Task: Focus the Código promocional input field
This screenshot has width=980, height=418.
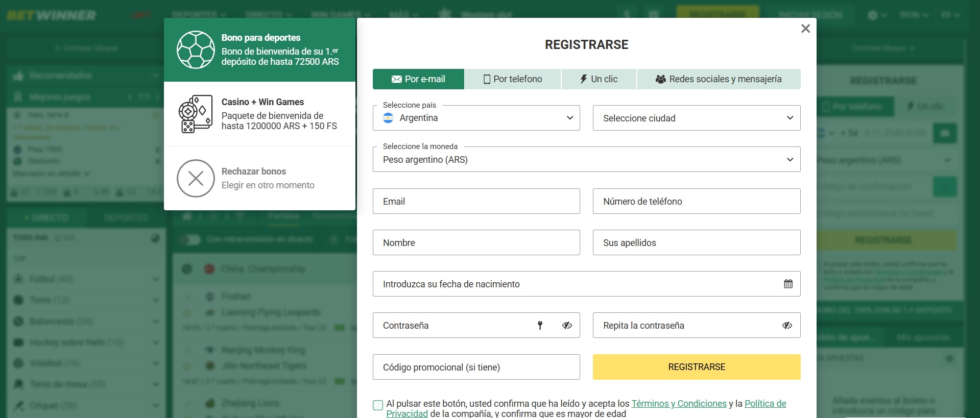Action: point(476,367)
